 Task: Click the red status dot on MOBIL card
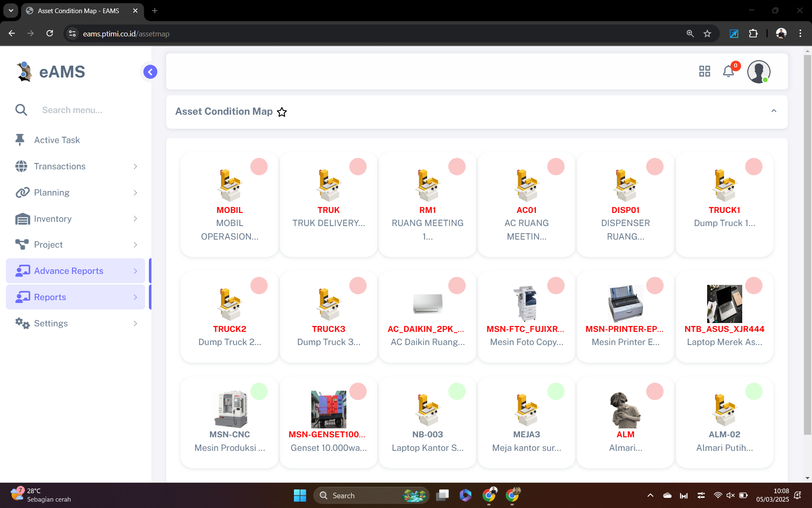pyautogui.click(x=259, y=167)
